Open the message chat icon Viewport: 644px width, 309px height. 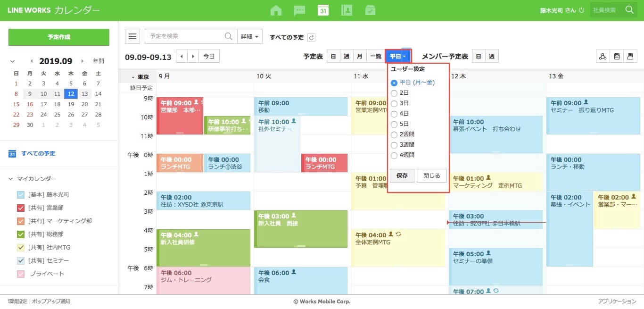[x=299, y=10]
